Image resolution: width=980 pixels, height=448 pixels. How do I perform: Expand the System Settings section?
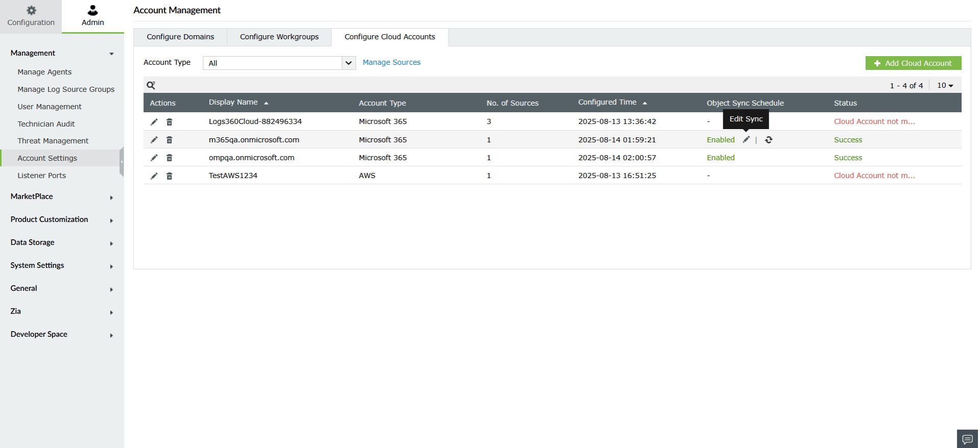[62, 265]
